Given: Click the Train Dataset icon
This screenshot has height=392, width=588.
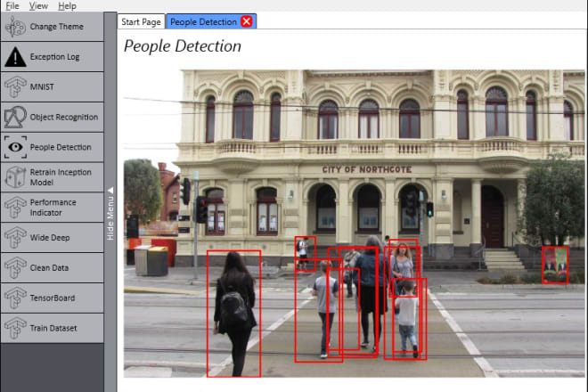Looking at the screenshot, I should coord(15,328).
